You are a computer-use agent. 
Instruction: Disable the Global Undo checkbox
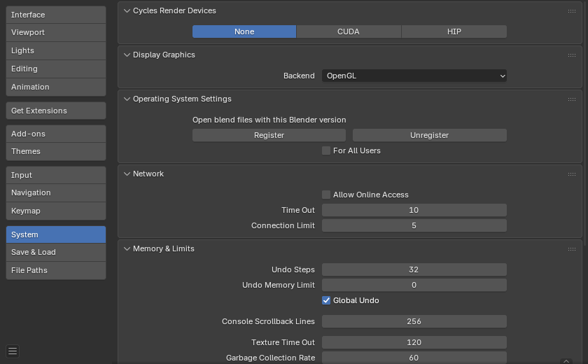326,300
